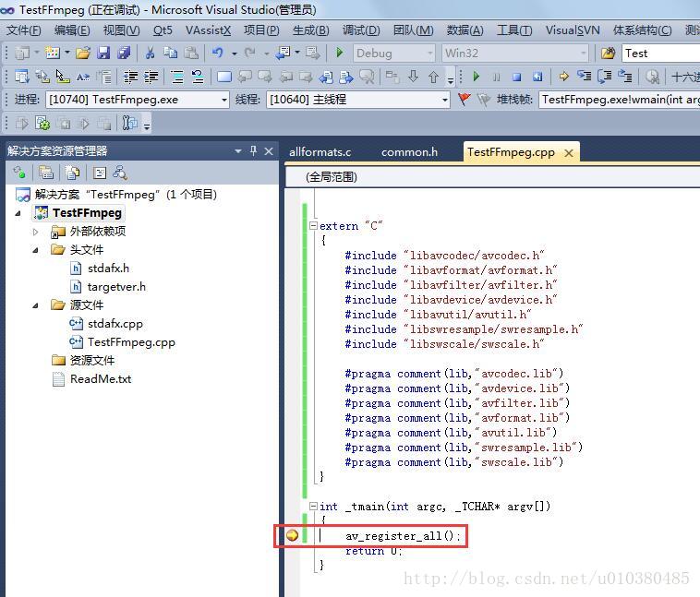Close the TestFFmpeg.cpp tab
The height and width of the screenshot is (597, 700).
coord(568,153)
